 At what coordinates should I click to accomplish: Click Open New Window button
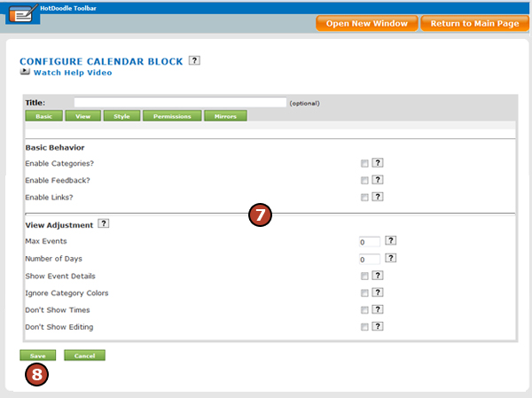tap(367, 23)
